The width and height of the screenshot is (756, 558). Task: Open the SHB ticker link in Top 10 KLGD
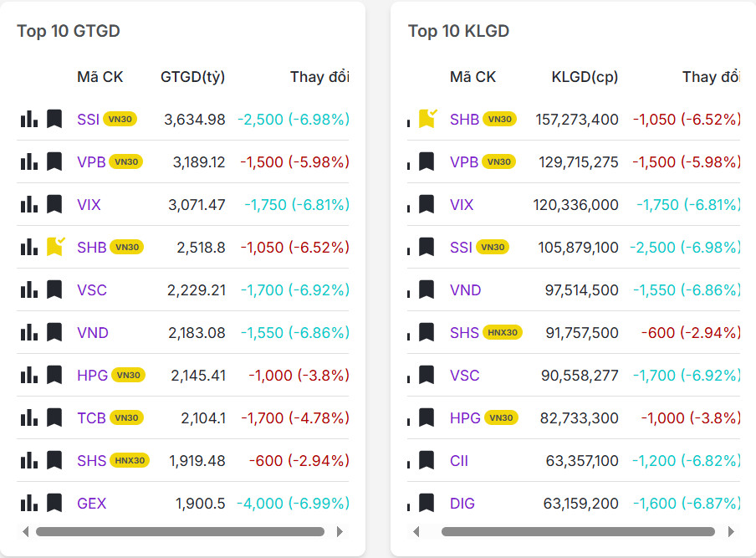click(464, 119)
